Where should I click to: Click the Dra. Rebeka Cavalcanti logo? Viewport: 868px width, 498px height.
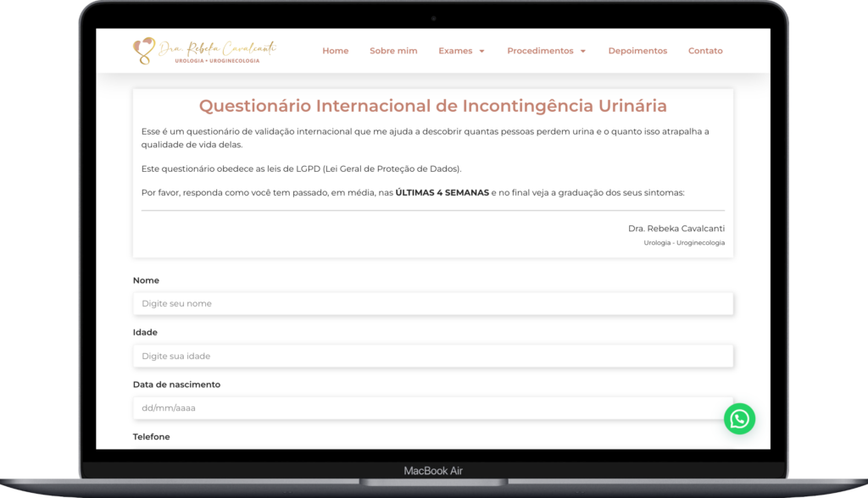[204, 51]
